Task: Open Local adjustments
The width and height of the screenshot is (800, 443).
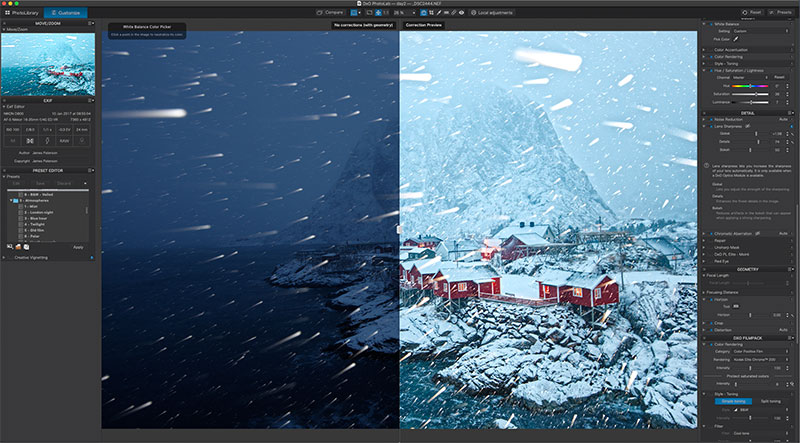Action: [x=492, y=12]
